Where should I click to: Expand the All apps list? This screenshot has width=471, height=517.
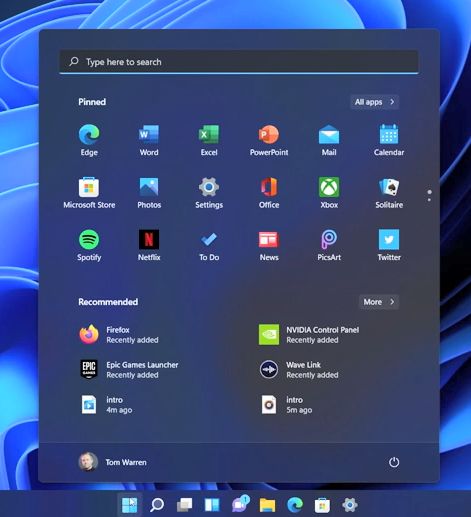(375, 102)
